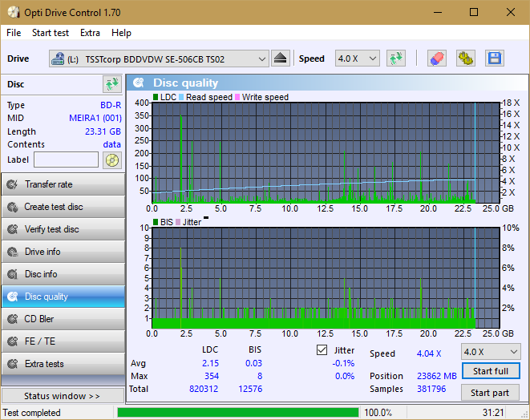The height and width of the screenshot is (420, 530).
Task: Click the Drive info icon
Action: click(x=13, y=252)
